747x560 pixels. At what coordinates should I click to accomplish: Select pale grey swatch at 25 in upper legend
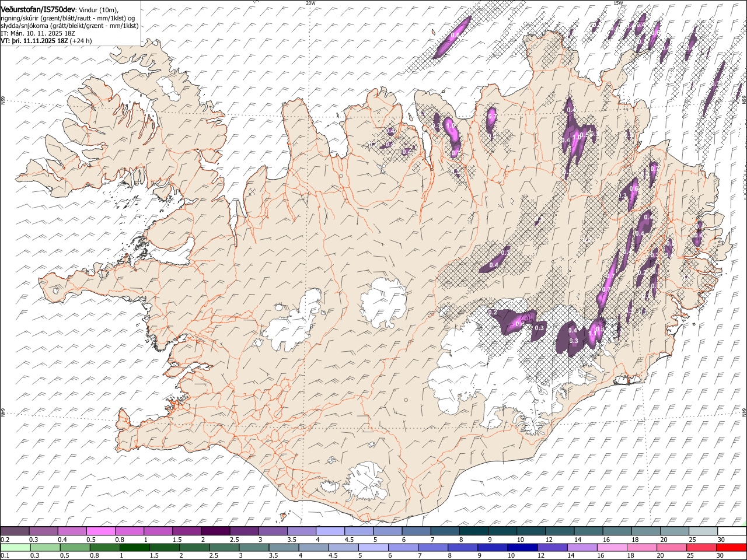click(x=703, y=531)
